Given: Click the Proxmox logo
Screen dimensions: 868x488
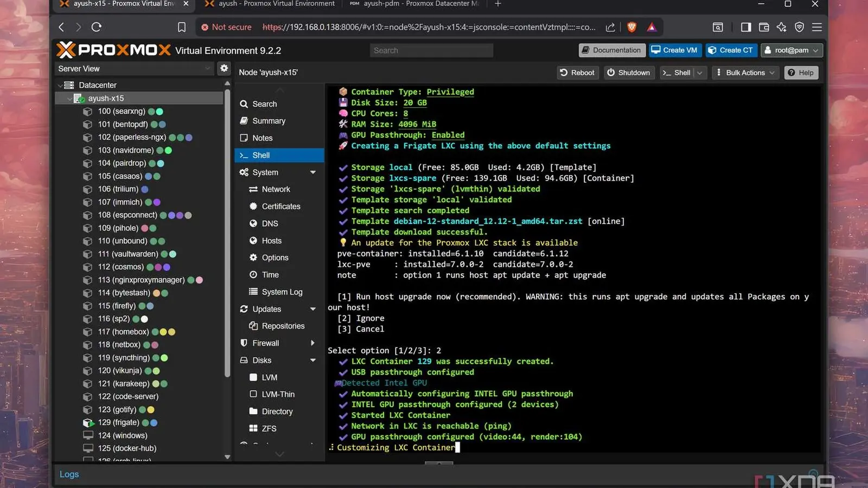Looking at the screenshot, I should [x=113, y=50].
